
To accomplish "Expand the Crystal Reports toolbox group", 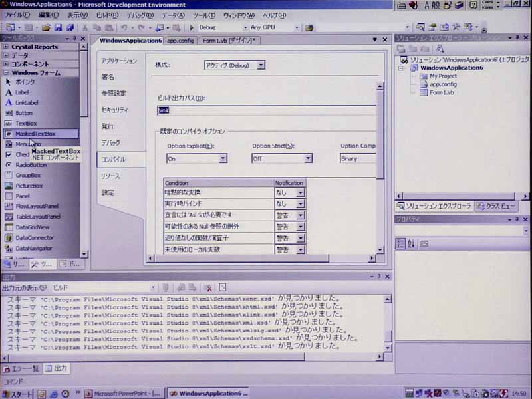I will pos(6,47).
